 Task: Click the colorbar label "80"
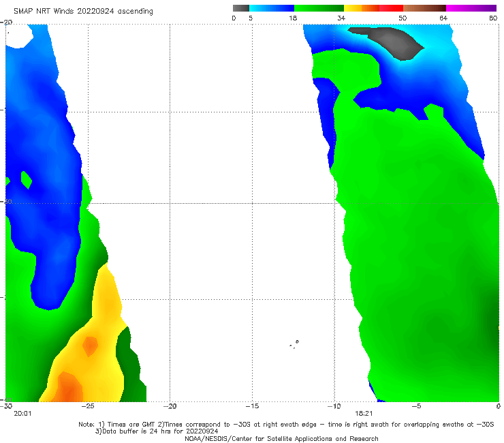[493, 18]
